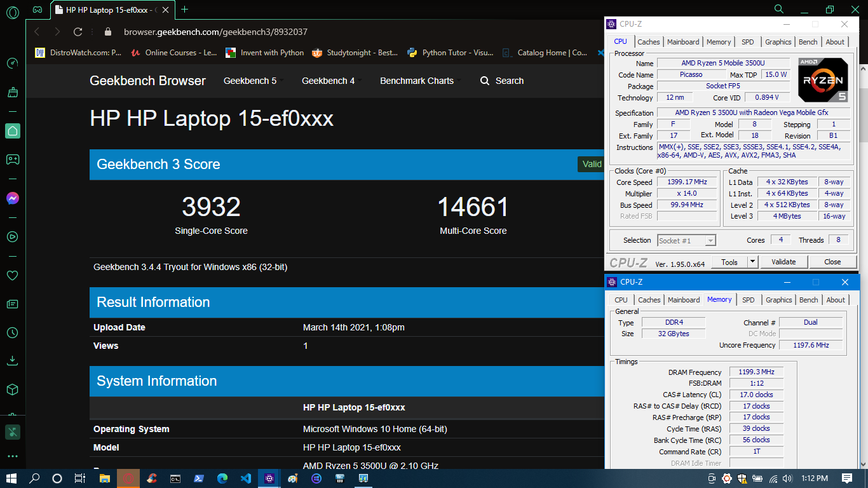
Task: Open the Invent with Python bookmark
Action: tap(265, 53)
